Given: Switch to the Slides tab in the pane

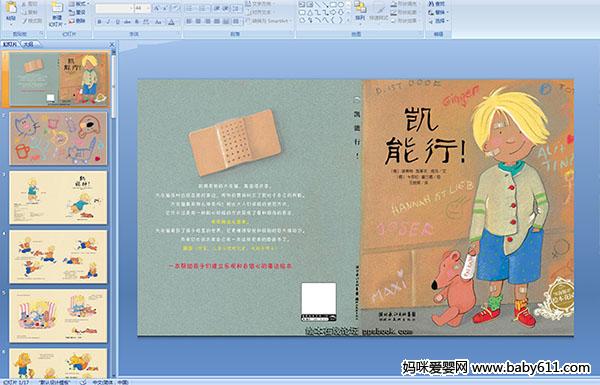Looking at the screenshot, I should (x=10, y=44).
